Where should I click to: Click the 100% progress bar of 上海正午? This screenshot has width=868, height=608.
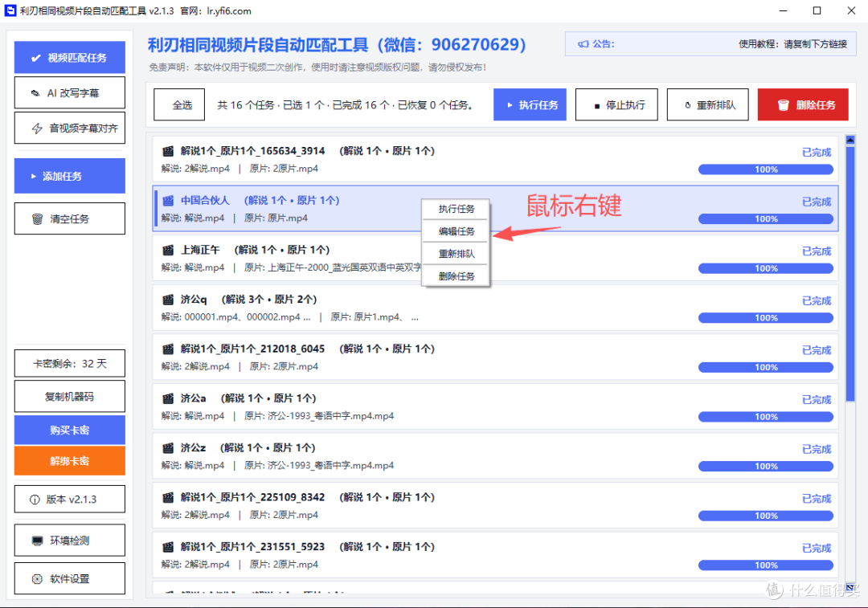pyautogui.click(x=766, y=268)
